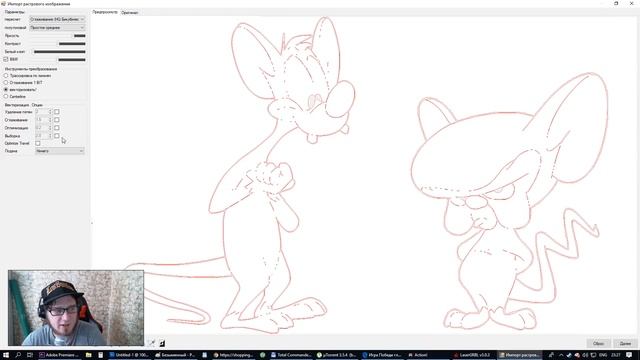The width and height of the screenshot is (640, 360).
Task: Click the black-white invert icon below preview
Action: tap(162, 343)
